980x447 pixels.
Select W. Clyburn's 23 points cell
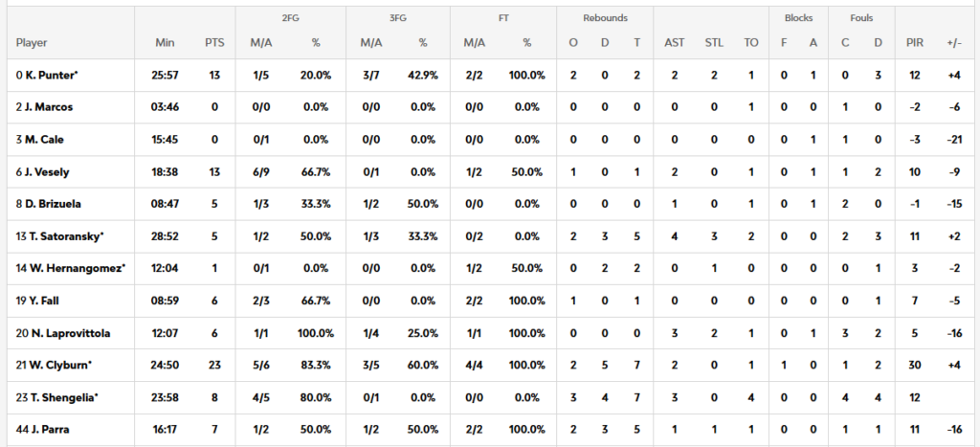[x=213, y=366]
